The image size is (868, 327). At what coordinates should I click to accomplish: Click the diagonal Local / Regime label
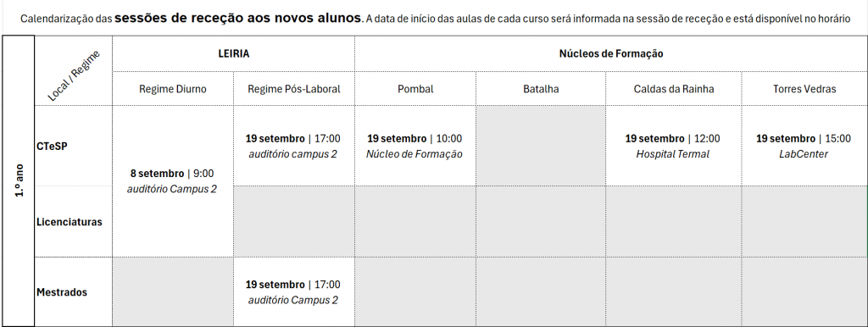73,75
